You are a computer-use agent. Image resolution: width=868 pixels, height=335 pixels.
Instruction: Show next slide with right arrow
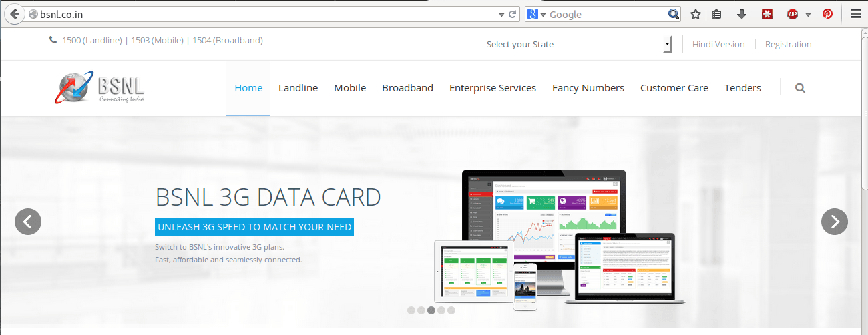pyautogui.click(x=835, y=222)
